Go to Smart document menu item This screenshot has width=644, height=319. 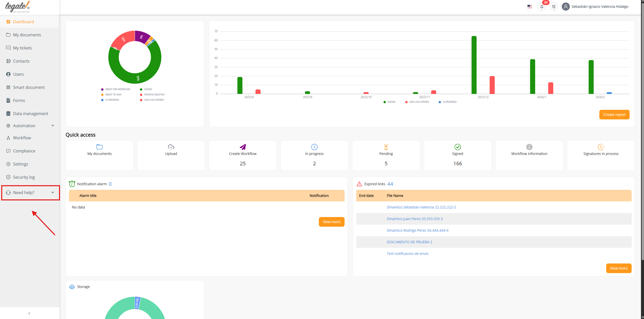pos(29,87)
